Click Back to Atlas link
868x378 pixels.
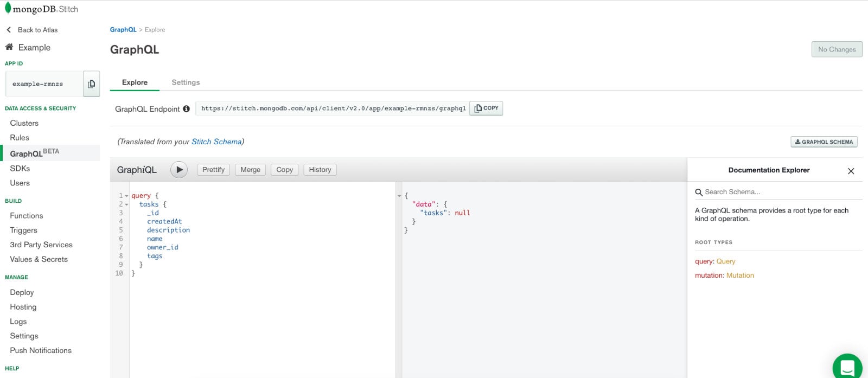coord(37,30)
